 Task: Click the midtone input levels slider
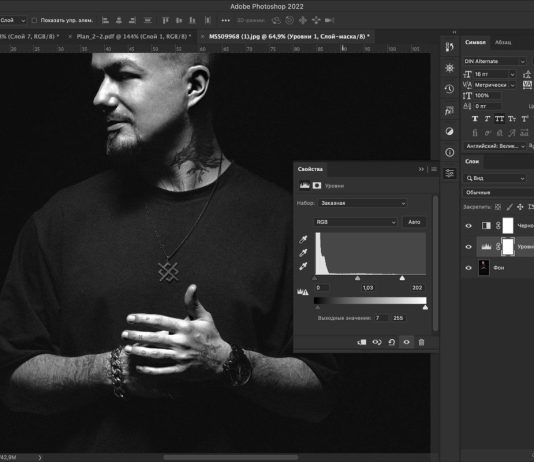[x=357, y=278]
